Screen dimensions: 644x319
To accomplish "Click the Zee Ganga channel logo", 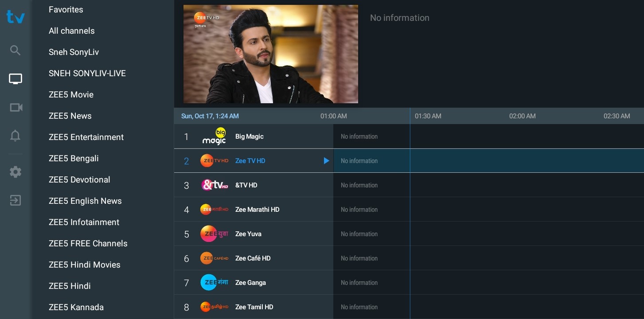I will pyautogui.click(x=215, y=283).
